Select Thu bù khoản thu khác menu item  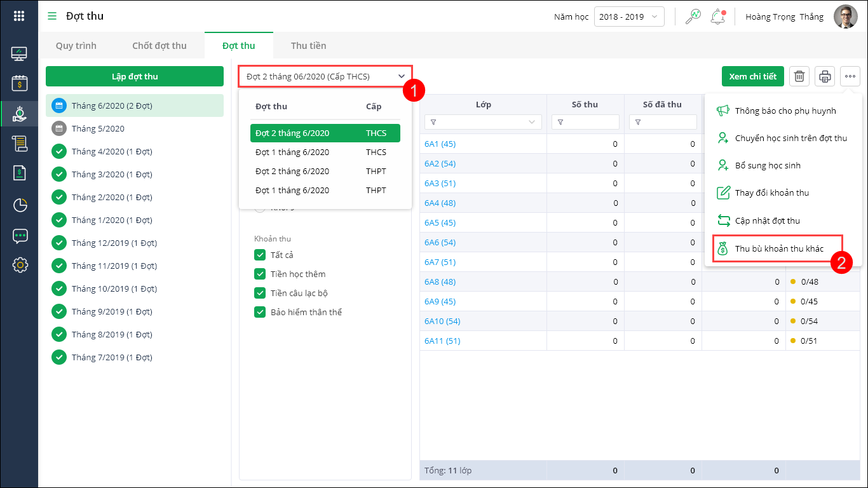[779, 248]
